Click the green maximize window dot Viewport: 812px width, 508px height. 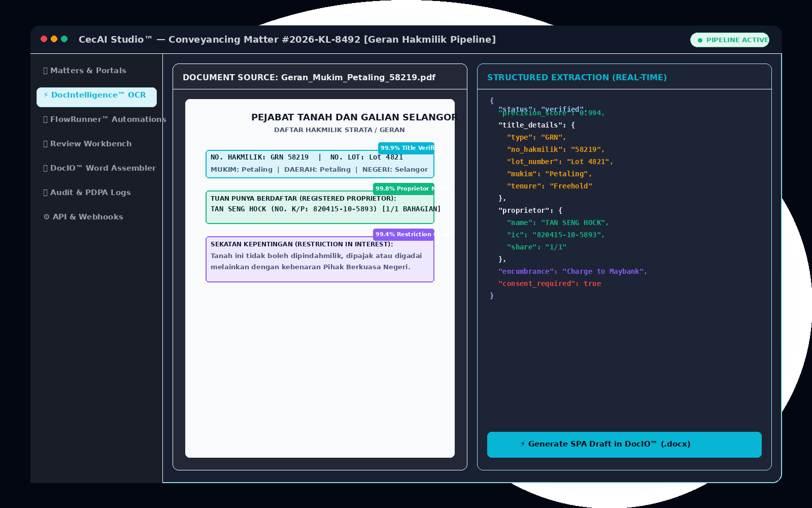pos(64,39)
